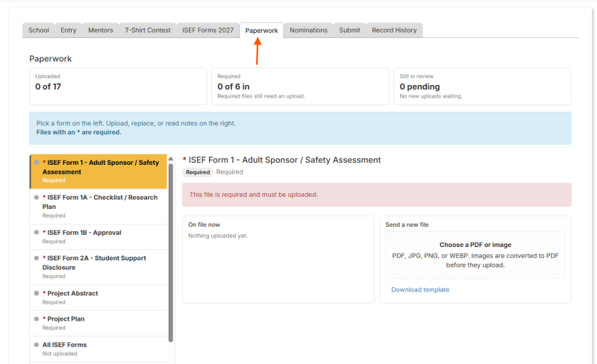
Task: Select the Project Abstract form item
Action: coord(99,298)
